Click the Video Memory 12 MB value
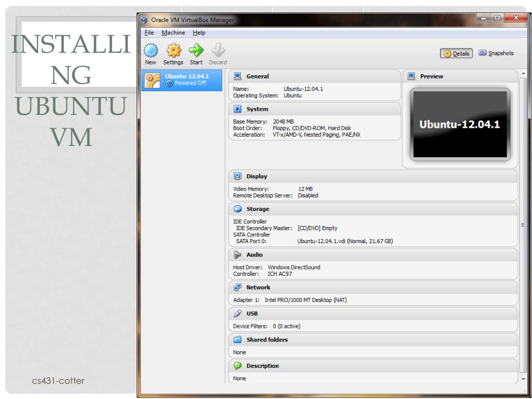The height and width of the screenshot is (399, 532). [305, 189]
